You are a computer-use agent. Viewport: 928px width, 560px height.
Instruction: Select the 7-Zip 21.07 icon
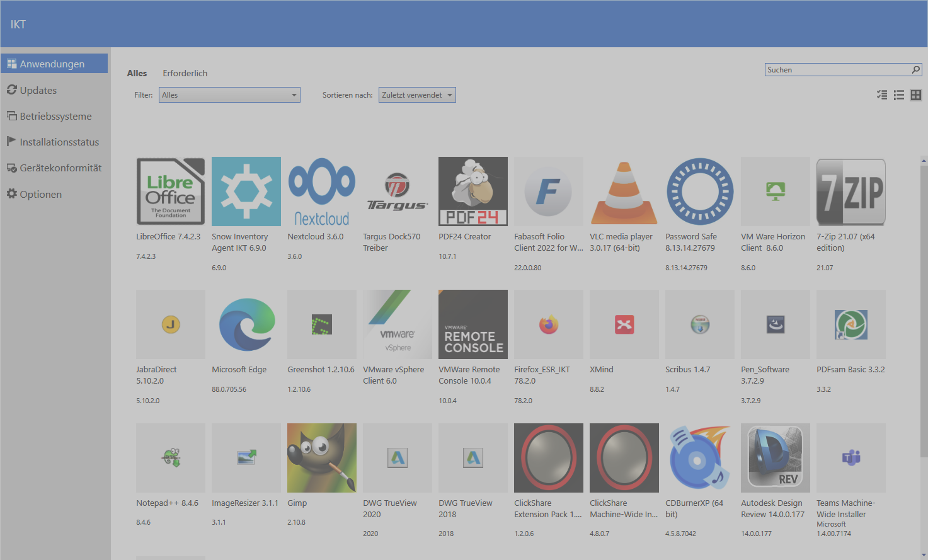tap(851, 191)
